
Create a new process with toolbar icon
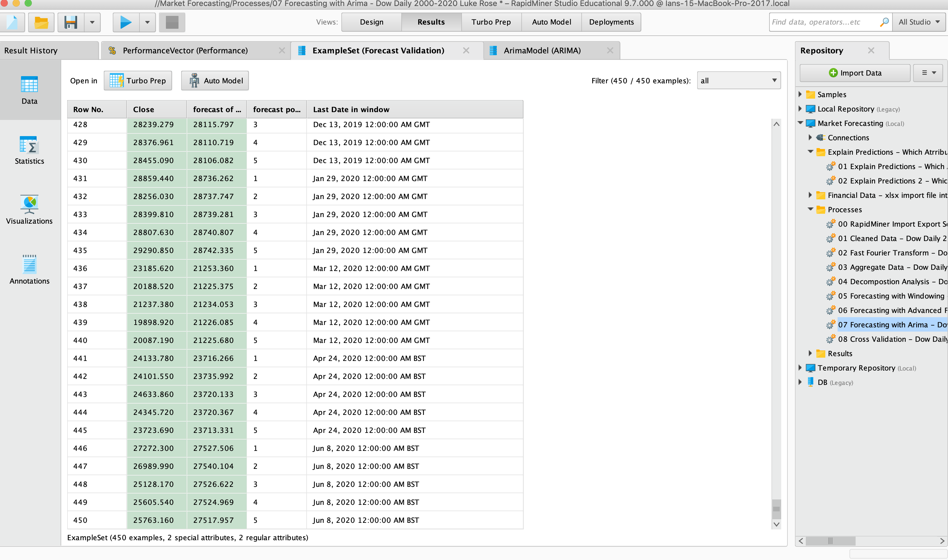pos(12,22)
